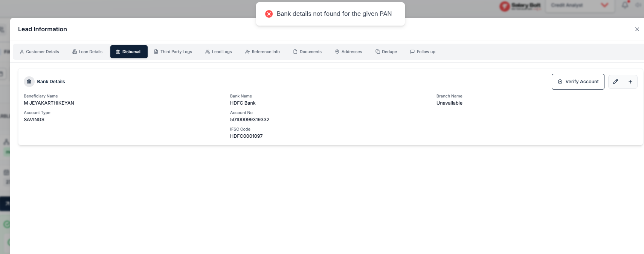Viewport: 644px width, 254px height.
Task: Close the Lead Information dialog
Action: click(637, 29)
